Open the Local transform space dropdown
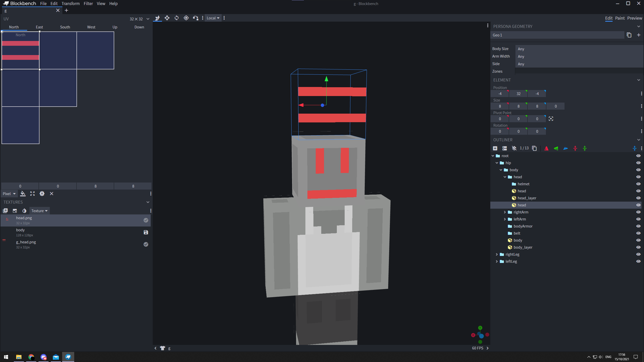 point(213,18)
